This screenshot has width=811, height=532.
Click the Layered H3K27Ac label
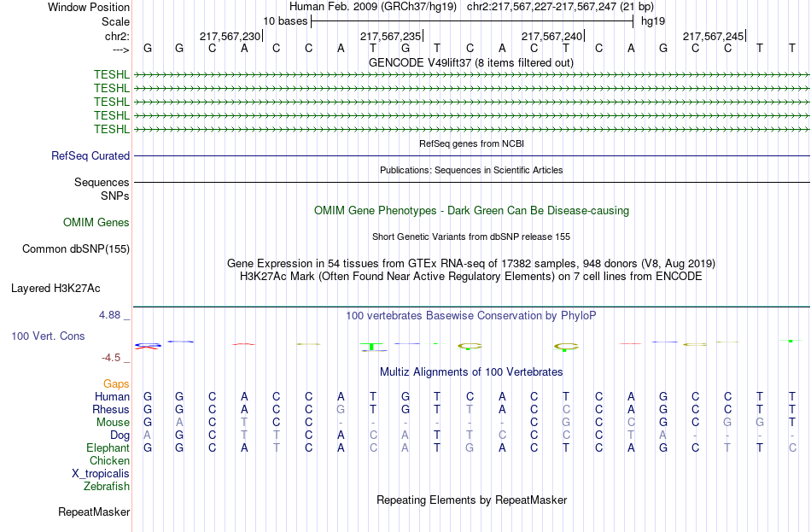(55, 289)
